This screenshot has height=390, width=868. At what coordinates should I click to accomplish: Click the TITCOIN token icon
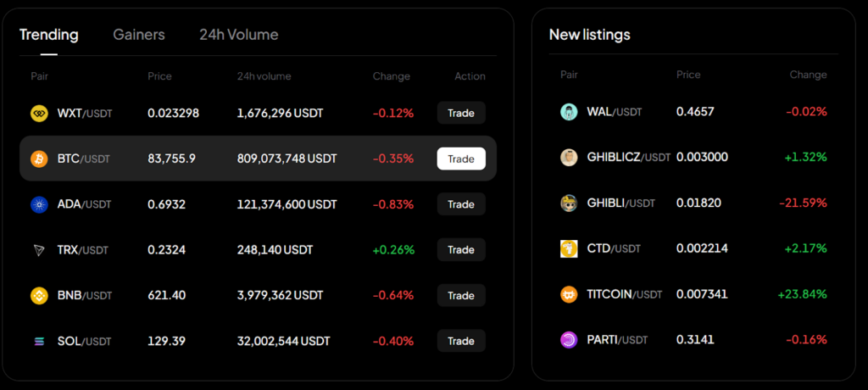tap(569, 294)
